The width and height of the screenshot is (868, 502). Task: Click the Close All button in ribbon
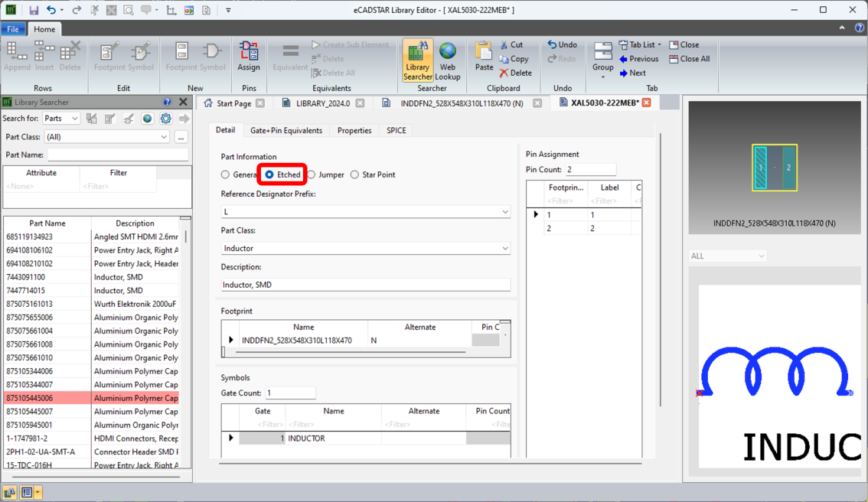[x=689, y=59]
